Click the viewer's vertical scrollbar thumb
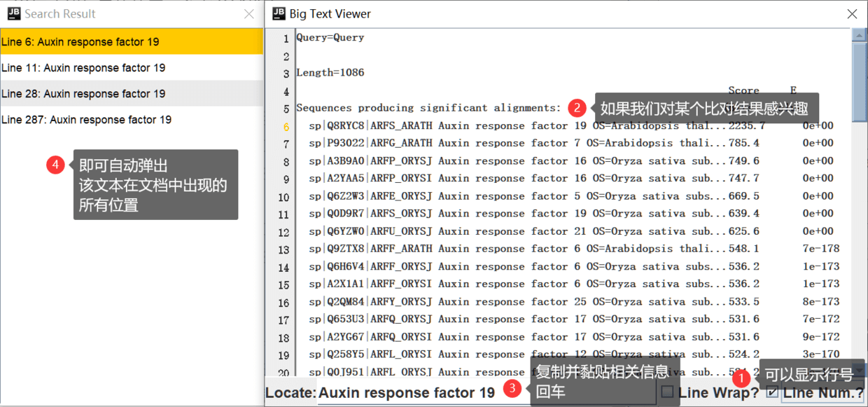The height and width of the screenshot is (407, 868). 859,83
